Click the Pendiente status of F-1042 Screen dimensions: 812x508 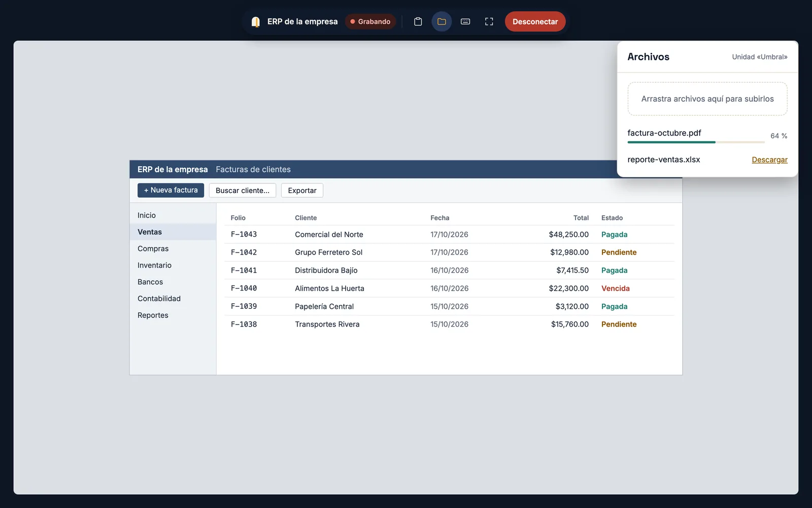pyautogui.click(x=619, y=252)
